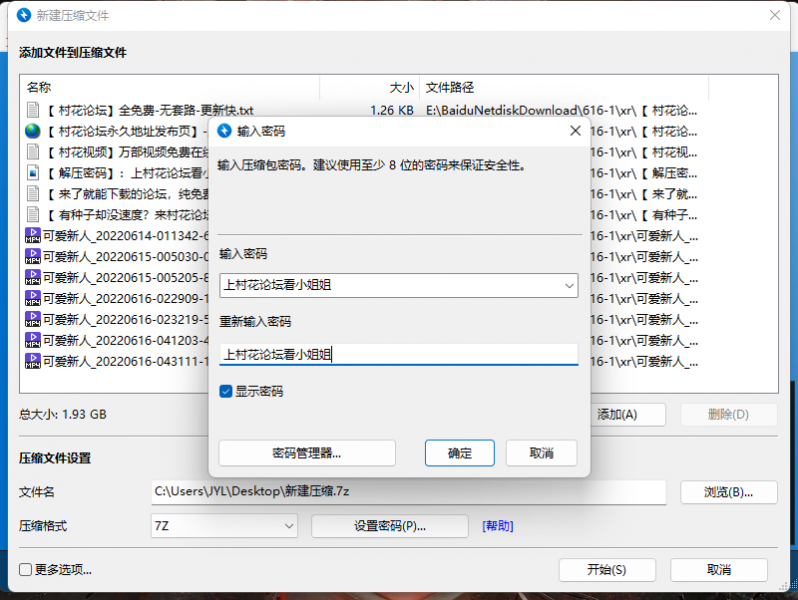This screenshot has width=798, height=600.
Task: Select the image file icon beside 解压密码
Action: 33,173
